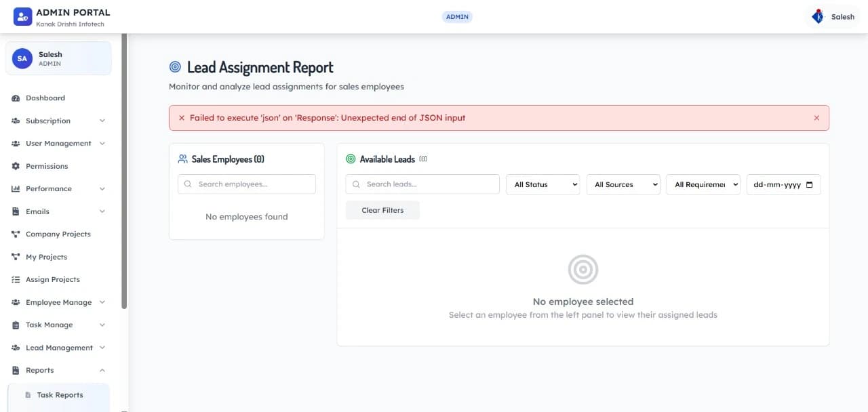Open Task Reports under Reports
The height and width of the screenshot is (412, 868).
[x=60, y=394]
